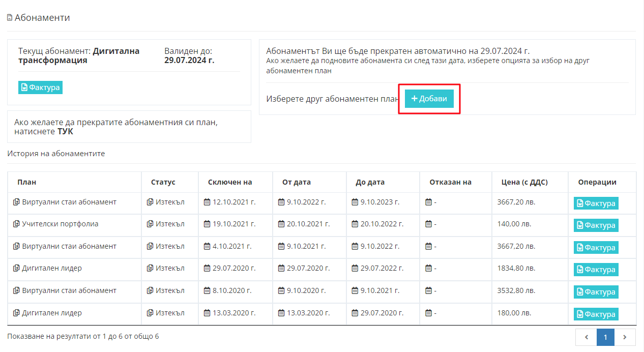Click the ТУК link to cancel the subscription
644x352 pixels.
[65, 132]
